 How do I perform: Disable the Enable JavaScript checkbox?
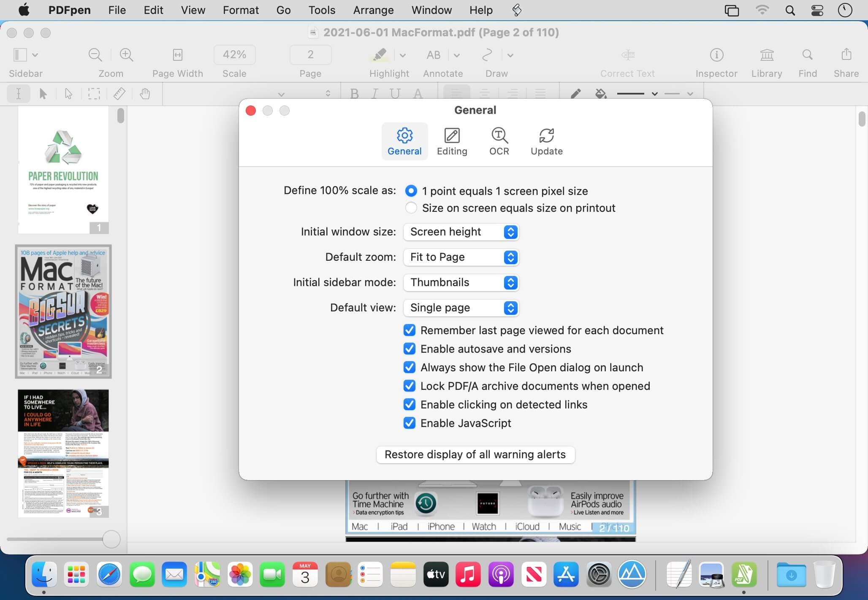pos(409,423)
